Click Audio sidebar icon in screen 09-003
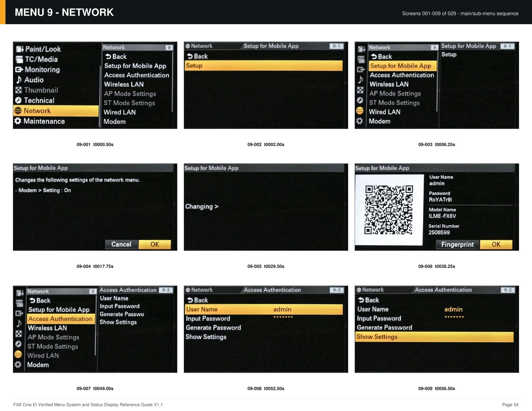 [361, 80]
